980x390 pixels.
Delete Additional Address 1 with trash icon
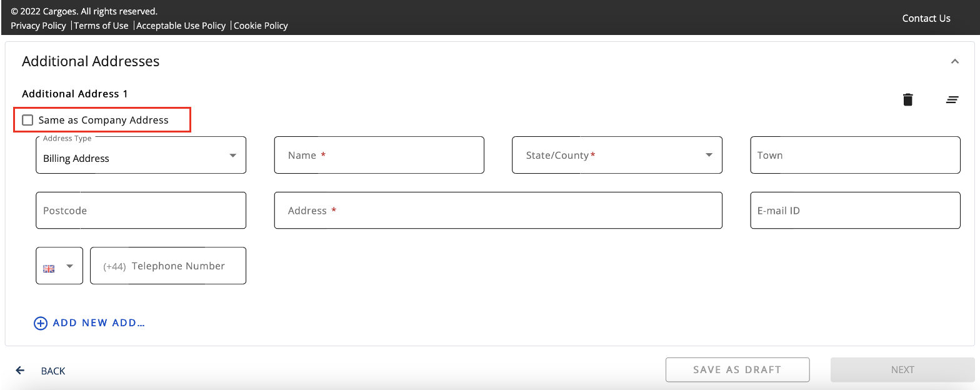click(907, 99)
